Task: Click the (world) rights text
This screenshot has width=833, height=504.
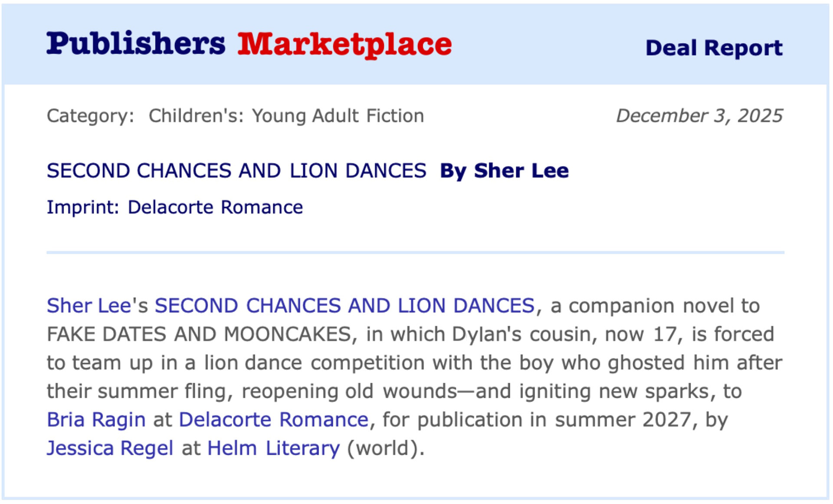Action: tap(385, 448)
